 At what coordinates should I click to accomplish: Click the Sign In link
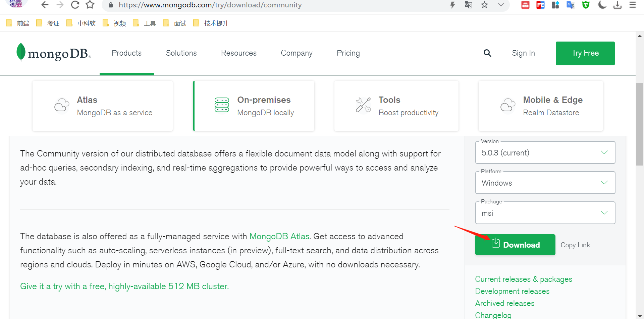point(523,53)
